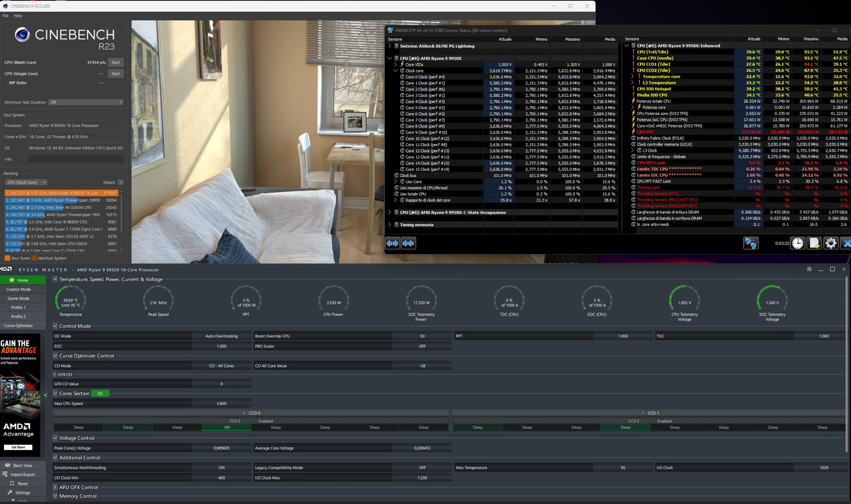Screen dimensions: 851x504
Task: Click Simultaneous Multithreading ON value
Action: coord(221,467)
